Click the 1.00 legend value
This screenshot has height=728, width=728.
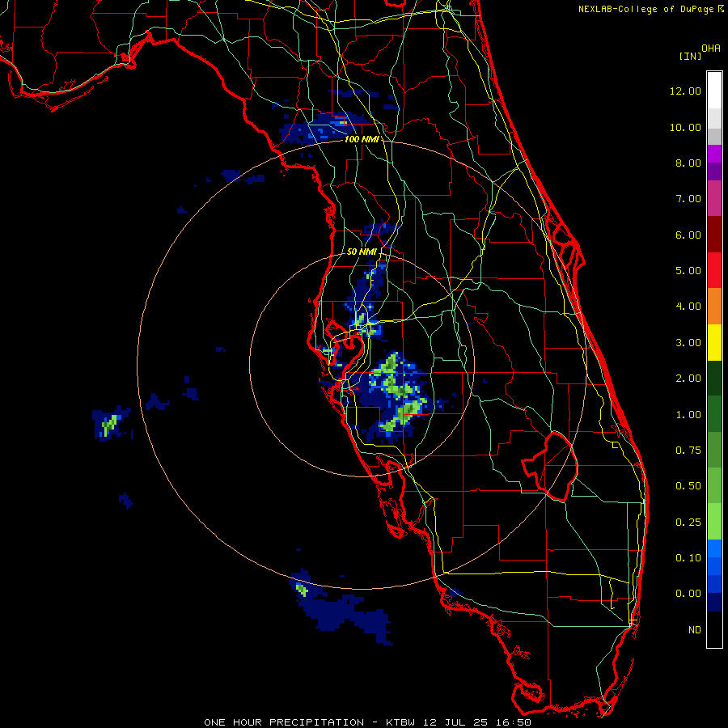688,415
